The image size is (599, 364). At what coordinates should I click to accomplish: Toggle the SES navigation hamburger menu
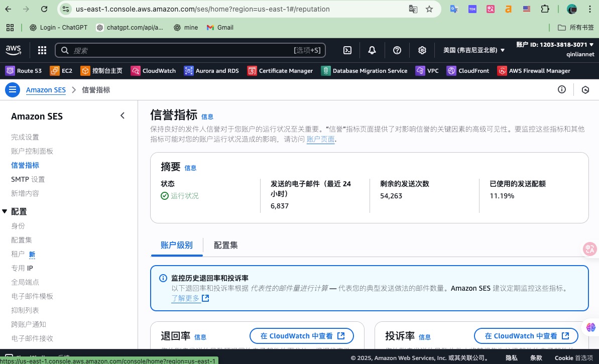click(12, 90)
